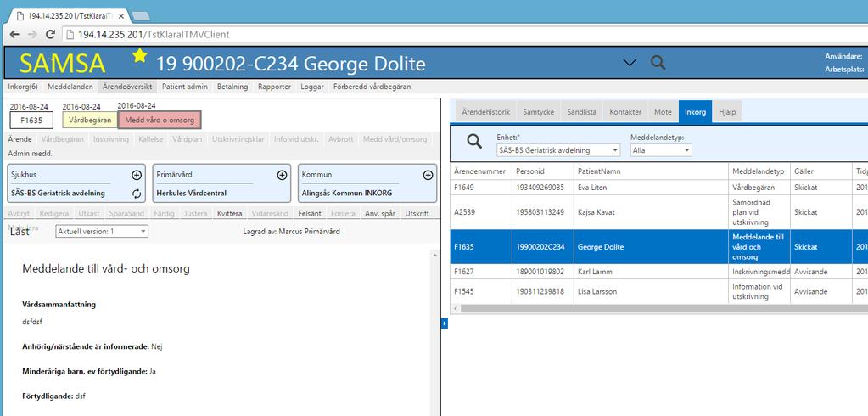The image size is (868, 416).
Task: Open Loggar menu
Action: coord(312,87)
